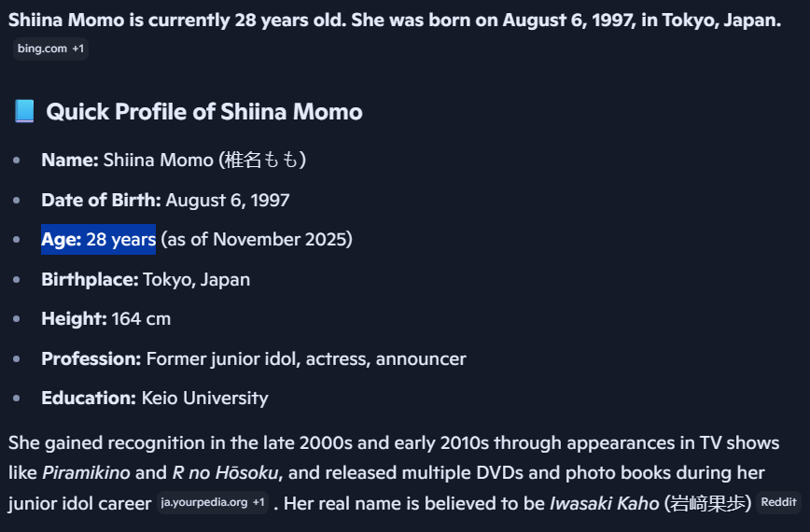This screenshot has height=532, width=810.
Task: Click the bold summary sentence at top
Action: [394, 21]
